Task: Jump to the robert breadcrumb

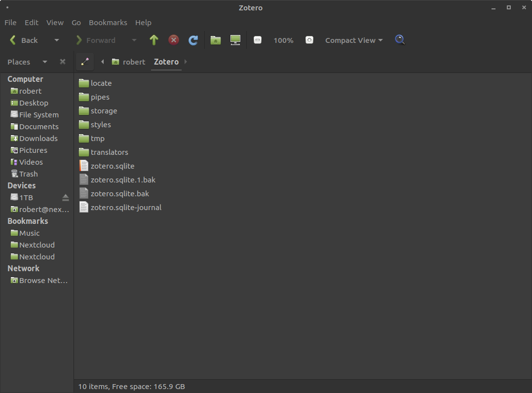Action: coord(133,62)
